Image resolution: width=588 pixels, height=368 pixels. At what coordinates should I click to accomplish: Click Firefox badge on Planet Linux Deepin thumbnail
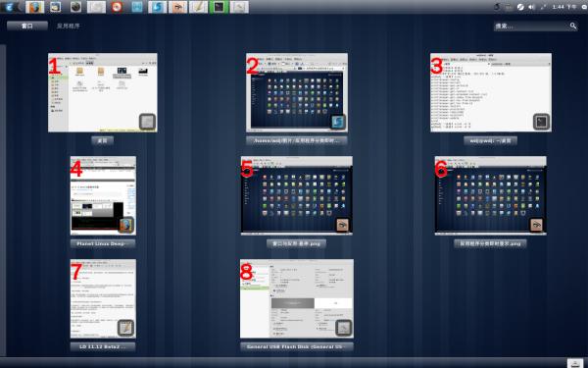(126, 226)
